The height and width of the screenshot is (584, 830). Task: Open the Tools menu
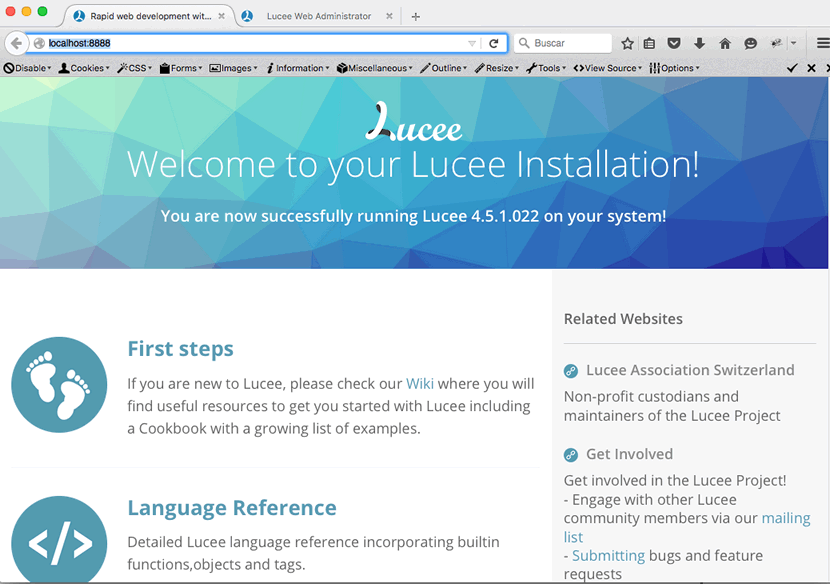coord(546,68)
